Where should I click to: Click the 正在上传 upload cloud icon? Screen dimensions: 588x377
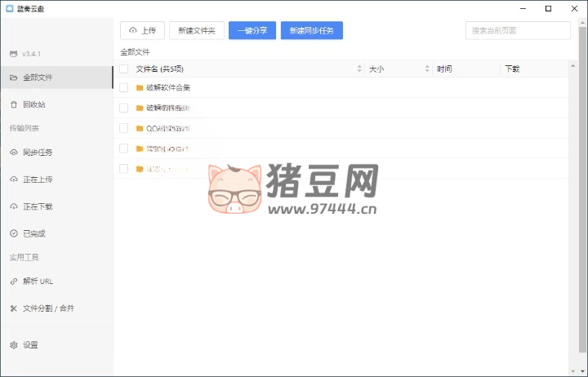click(x=13, y=180)
